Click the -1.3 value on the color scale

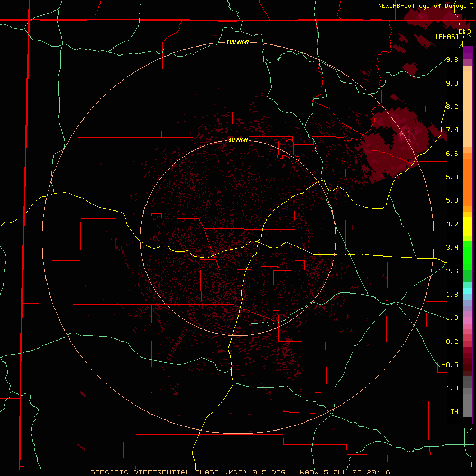pos(450,388)
